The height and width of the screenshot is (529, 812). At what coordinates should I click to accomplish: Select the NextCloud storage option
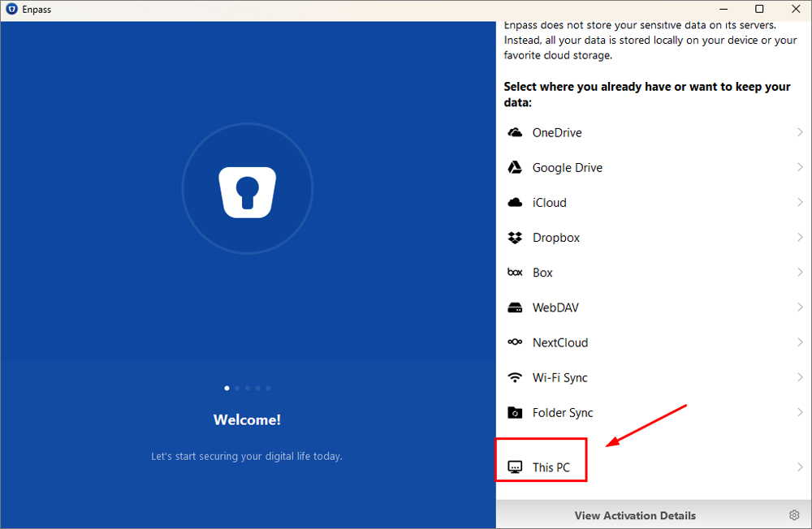(560, 342)
